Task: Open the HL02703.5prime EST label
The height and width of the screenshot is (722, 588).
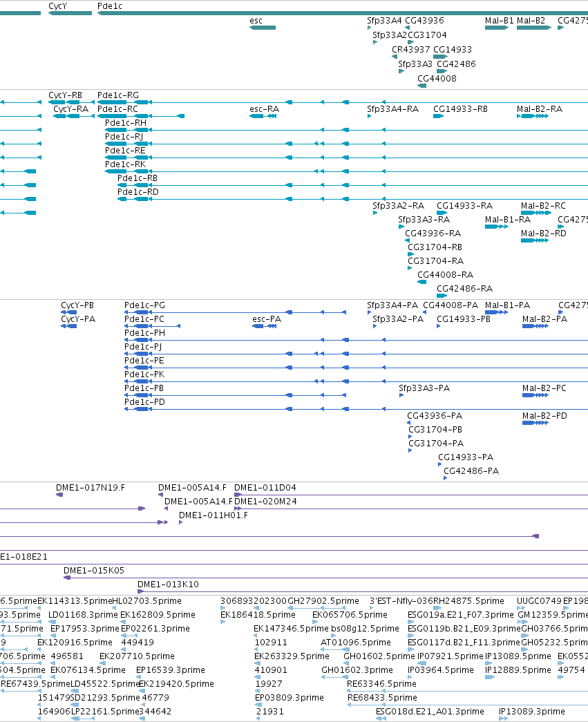Action: (147, 601)
